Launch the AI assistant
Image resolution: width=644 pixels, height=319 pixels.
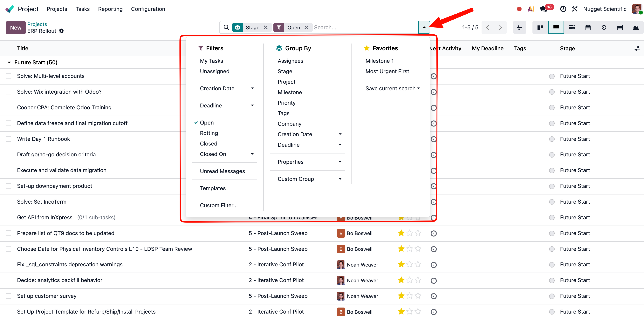click(x=531, y=9)
